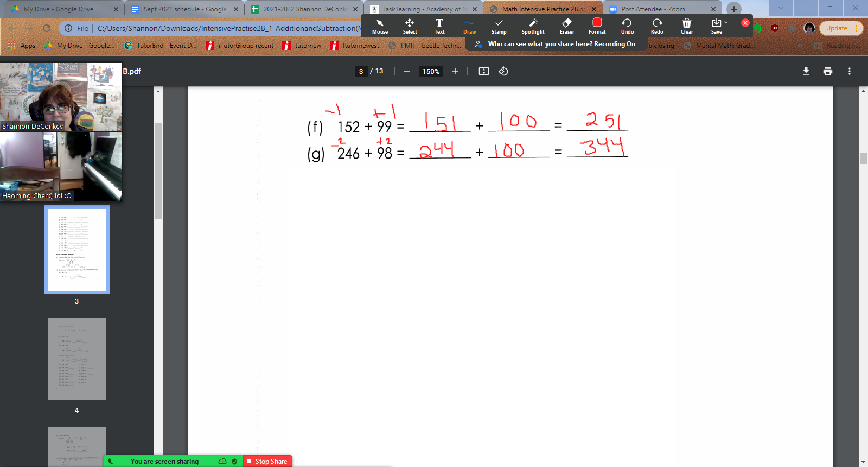Screen dimensions: 868x467
Task: Click the Chrome Update button
Action: 840,28
